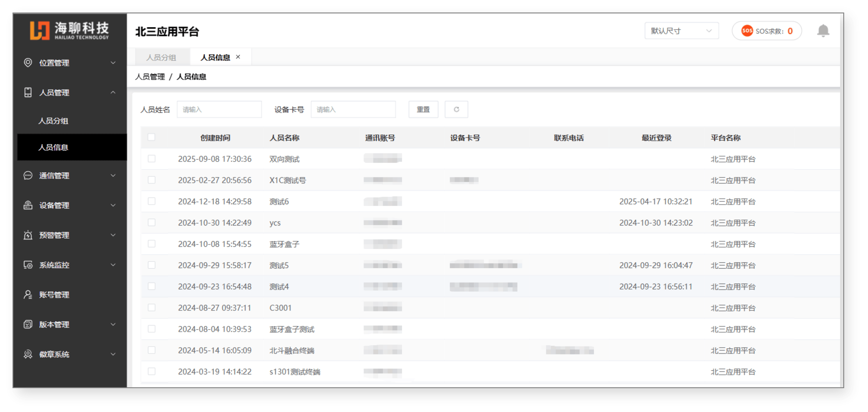This screenshot has height=412, width=868.
Task: Check the row checkbox for 测试4
Action: [x=152, y=286]
